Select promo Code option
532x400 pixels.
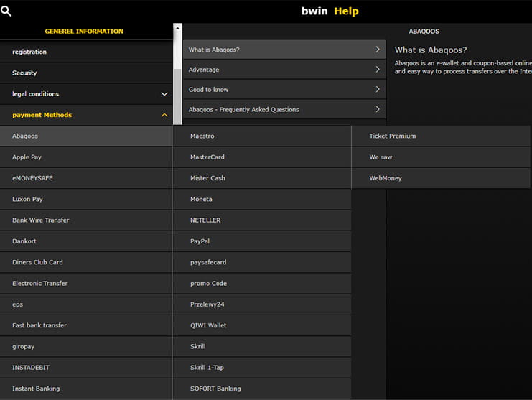pos(262,283)
